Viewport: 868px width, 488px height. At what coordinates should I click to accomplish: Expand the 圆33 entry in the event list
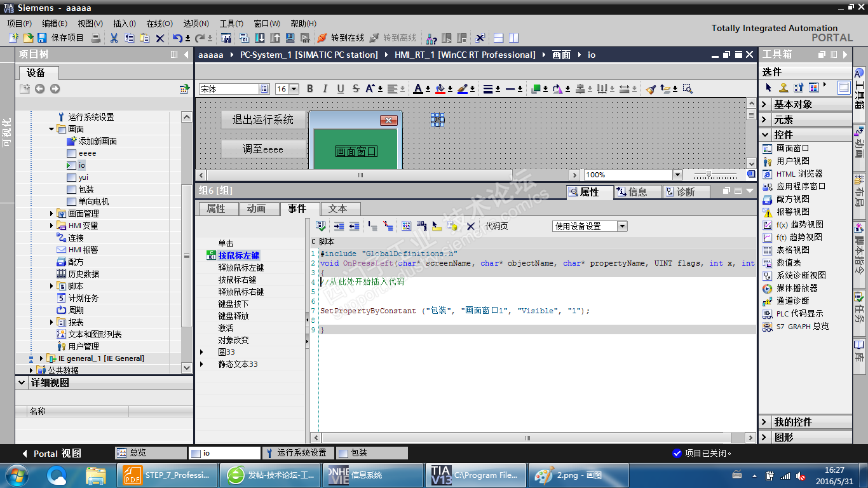[202, 352]
